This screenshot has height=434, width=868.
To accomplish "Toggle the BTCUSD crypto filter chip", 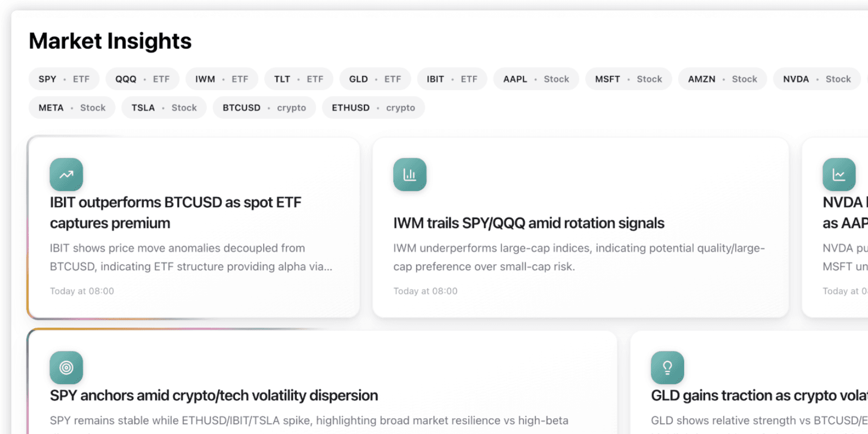I will click(x=264, y=107).
